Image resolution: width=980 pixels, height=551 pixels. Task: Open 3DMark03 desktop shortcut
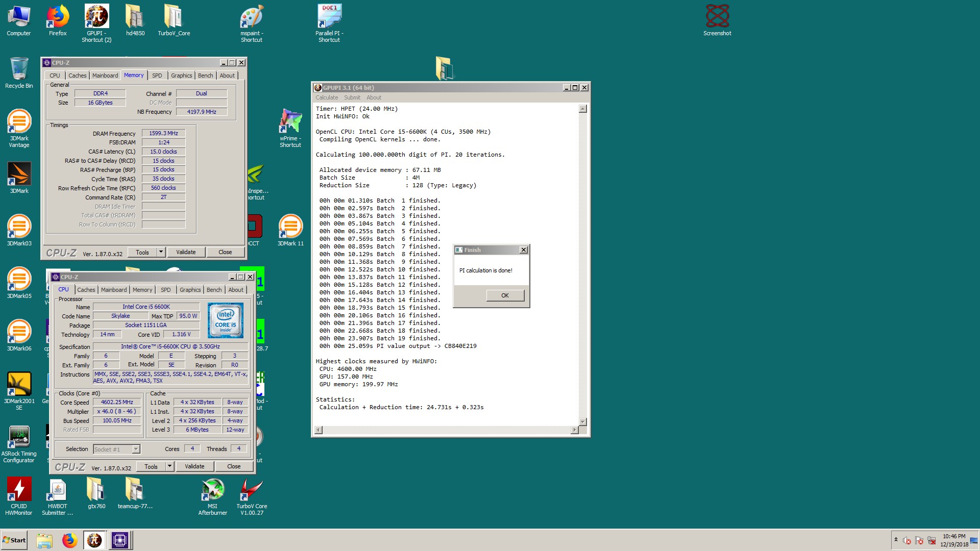(19, 231)
